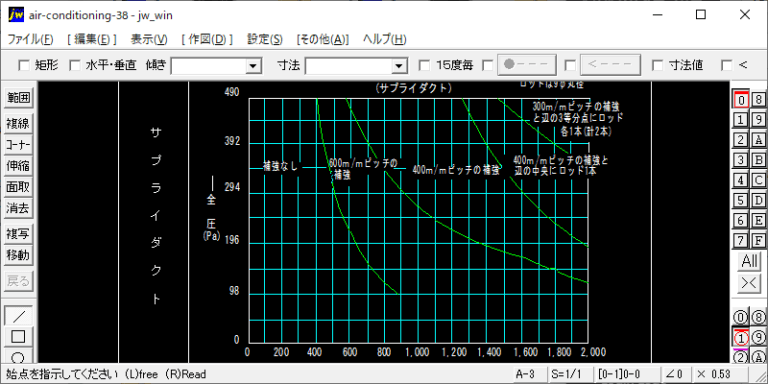Select layer C button
The width and height of the screenshot is (768, 384).
tap(759, 180)
